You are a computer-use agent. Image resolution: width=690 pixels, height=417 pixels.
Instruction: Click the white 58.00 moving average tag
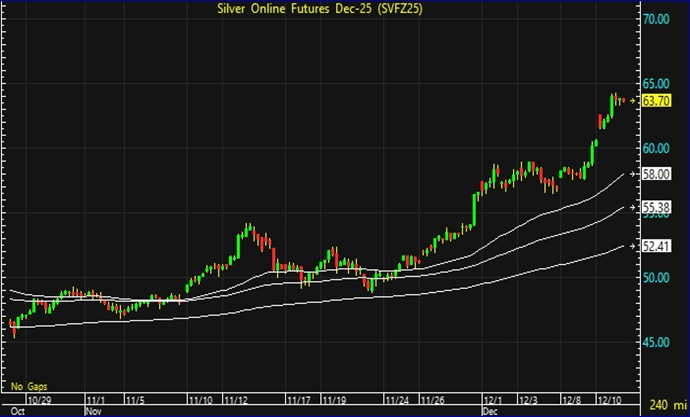click(x=656, y=174)
